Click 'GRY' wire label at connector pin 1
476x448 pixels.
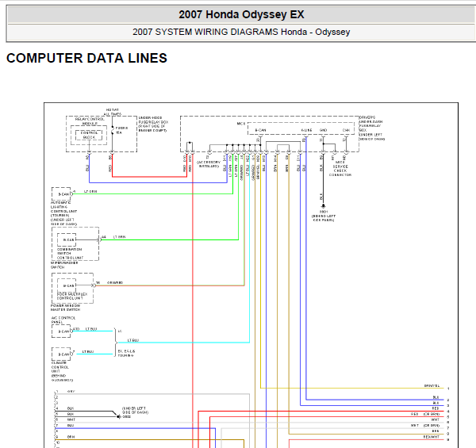tap(71, 392)
